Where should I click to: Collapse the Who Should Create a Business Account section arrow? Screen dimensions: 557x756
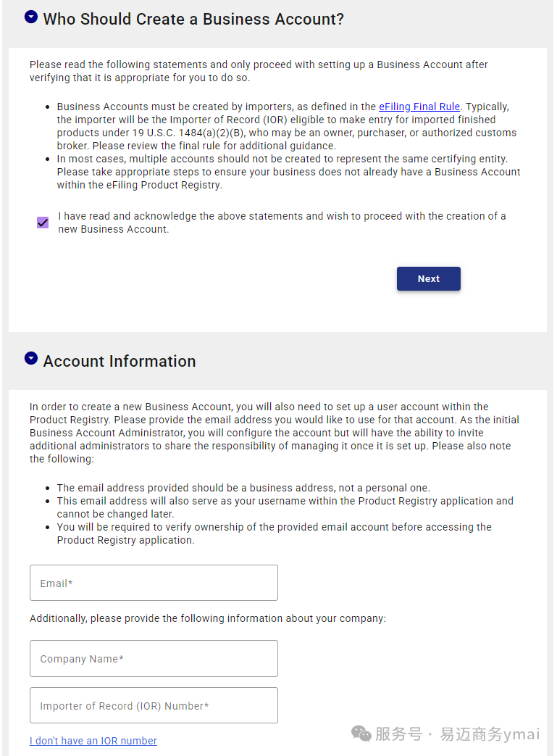click(x=31, y=17)
